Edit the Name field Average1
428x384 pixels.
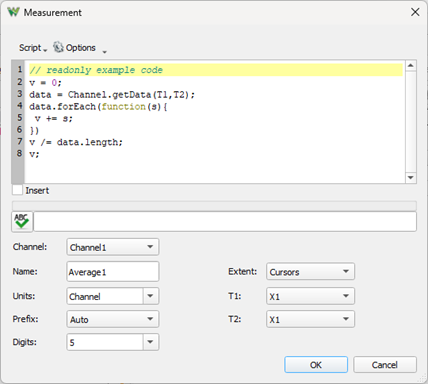point(113,272)
